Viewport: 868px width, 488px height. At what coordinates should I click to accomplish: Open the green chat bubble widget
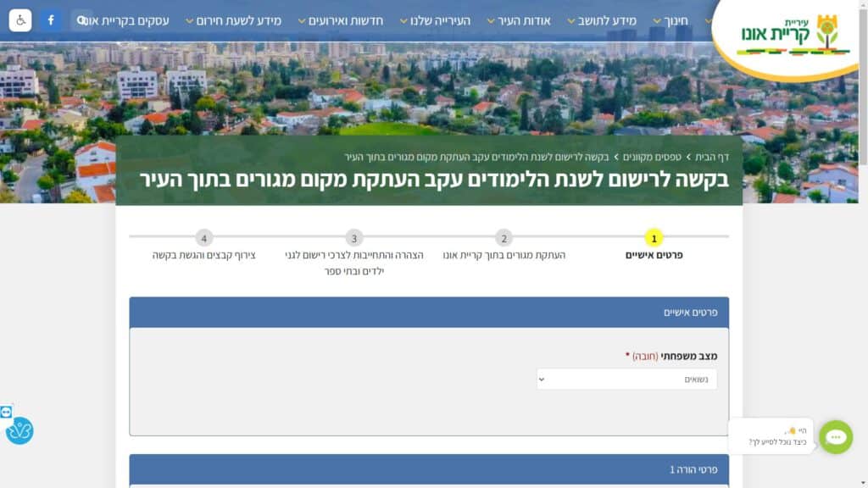click(835, 437)
